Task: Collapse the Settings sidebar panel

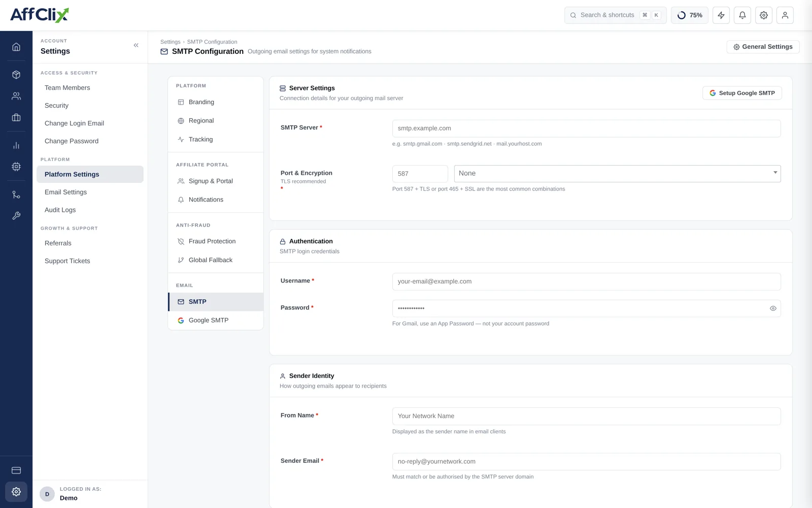Action: tap(136, 45)
